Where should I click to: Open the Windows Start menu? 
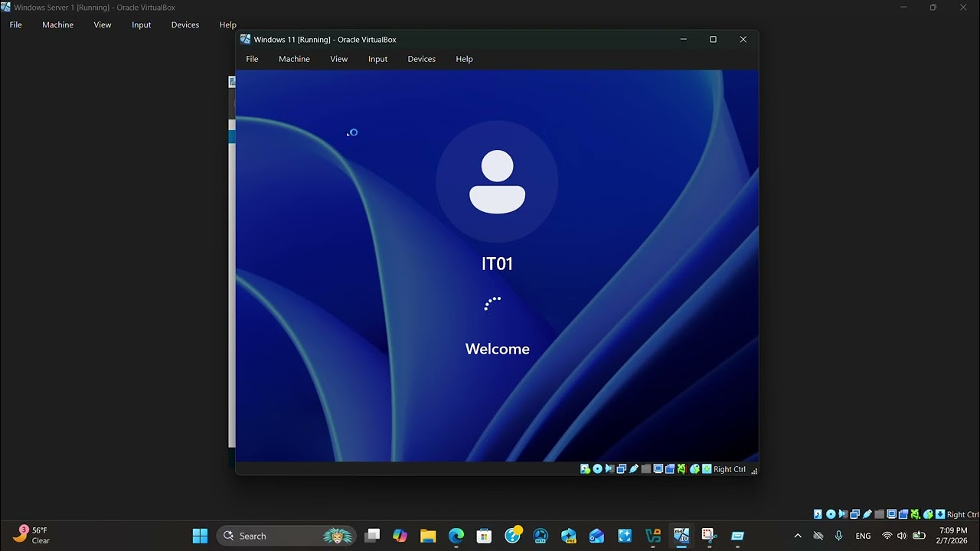coord(200,536)
